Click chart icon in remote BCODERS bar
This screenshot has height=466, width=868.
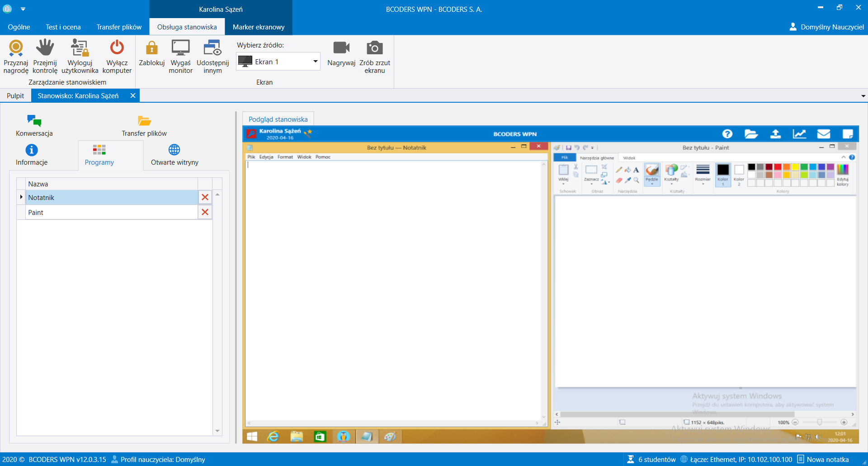point(799,133)
